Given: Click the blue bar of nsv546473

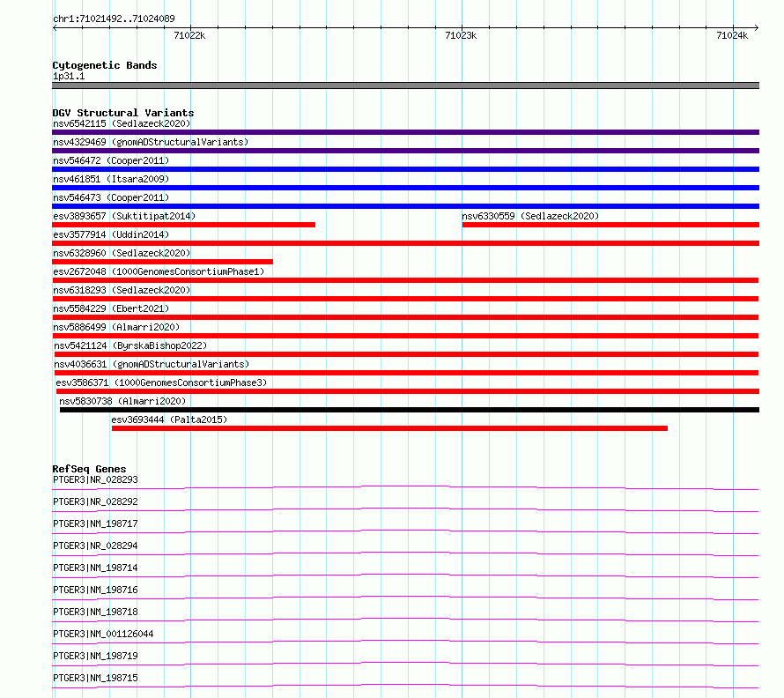Looking at the screenshot, I should 405,206.
